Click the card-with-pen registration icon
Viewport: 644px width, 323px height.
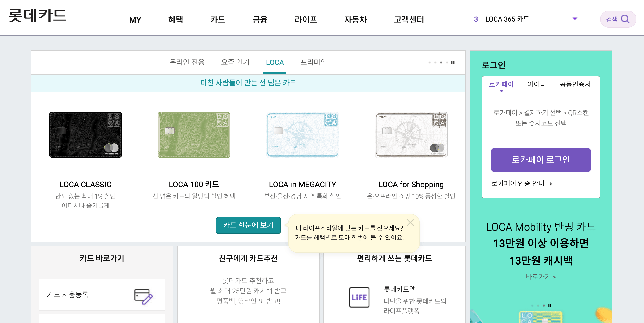(143, 297)
